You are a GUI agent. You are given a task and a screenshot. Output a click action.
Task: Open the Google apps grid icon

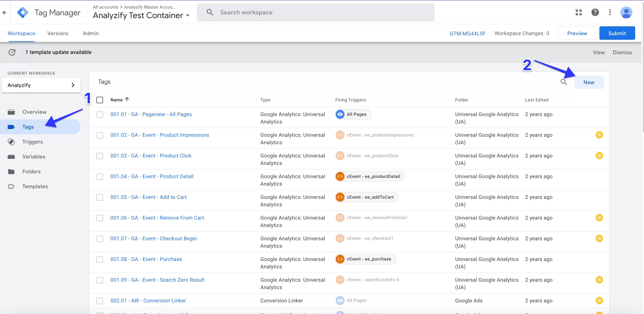tap(578, 13)
